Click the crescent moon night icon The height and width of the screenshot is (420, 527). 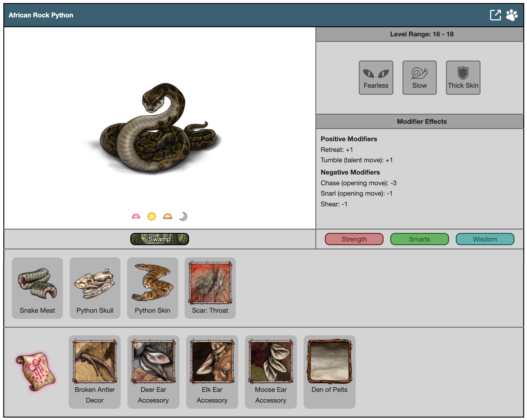point(183,216)
